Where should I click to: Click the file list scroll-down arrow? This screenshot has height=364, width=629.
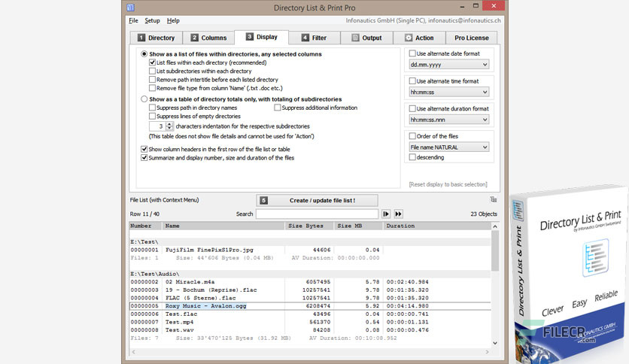[495, 343]
